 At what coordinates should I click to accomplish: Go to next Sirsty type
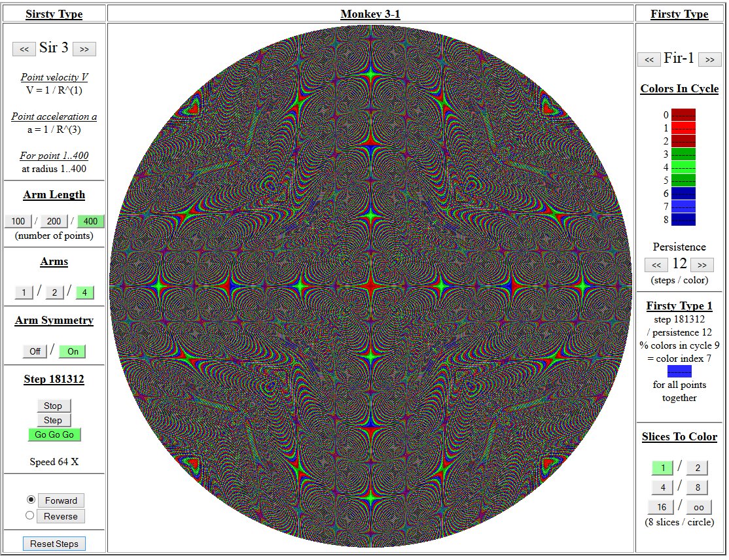click(84, 49)
